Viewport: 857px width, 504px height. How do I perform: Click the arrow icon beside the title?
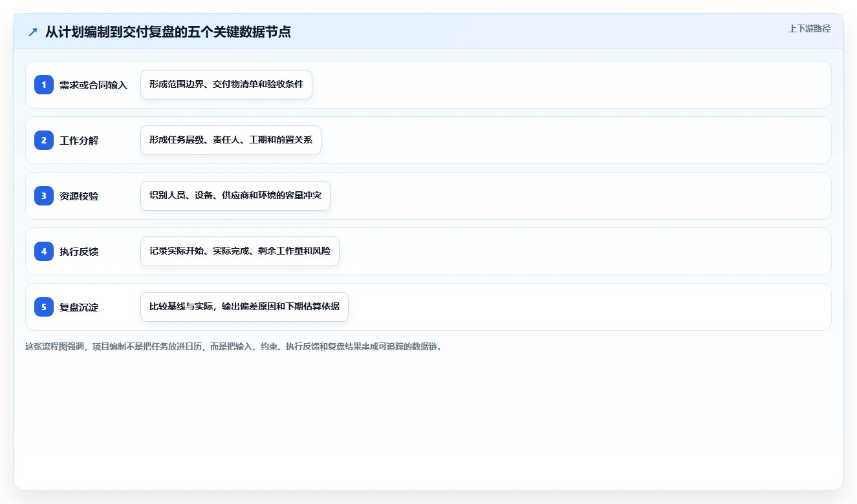click(33, 32)
